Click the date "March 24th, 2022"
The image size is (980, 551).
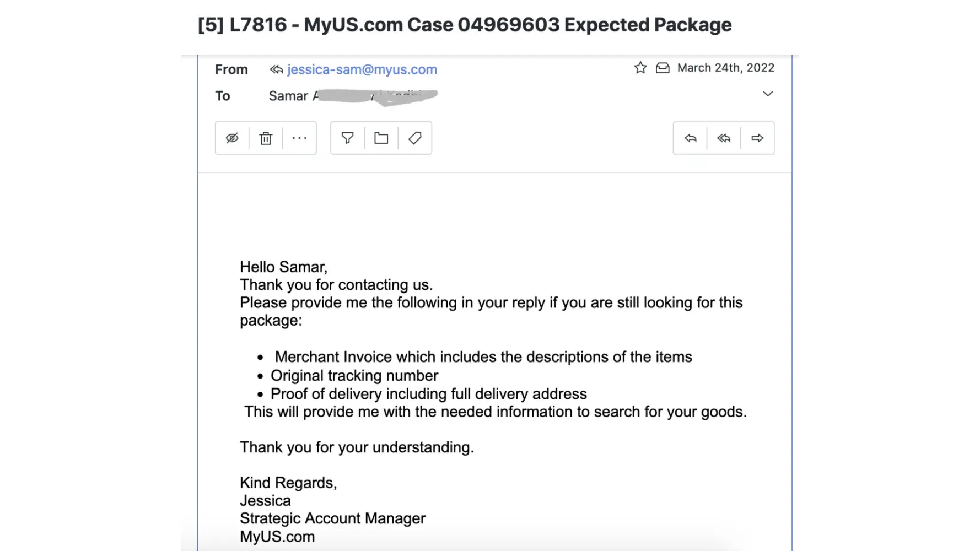pos(725,68)
